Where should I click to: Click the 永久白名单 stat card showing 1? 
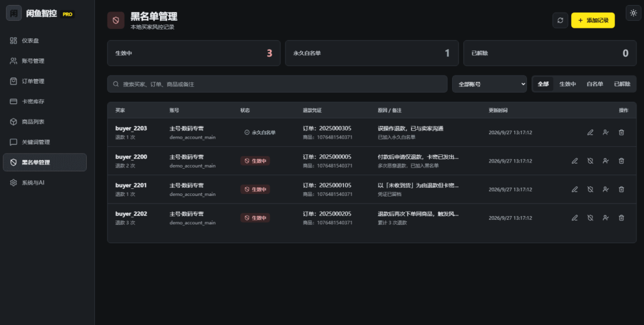[372, 53]
